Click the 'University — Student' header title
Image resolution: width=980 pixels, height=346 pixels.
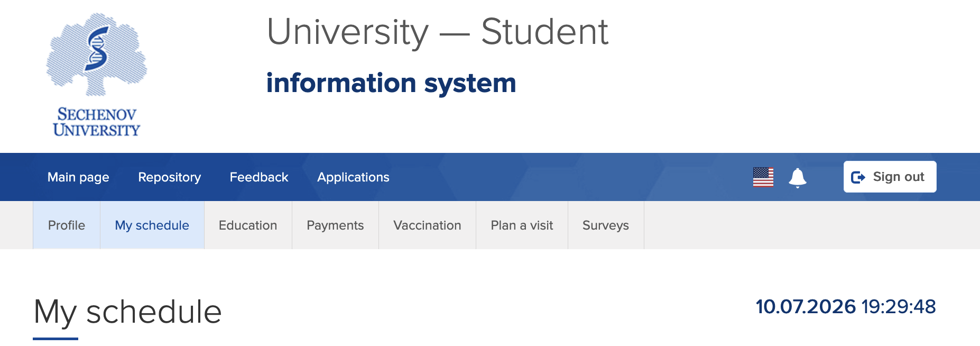438,32
